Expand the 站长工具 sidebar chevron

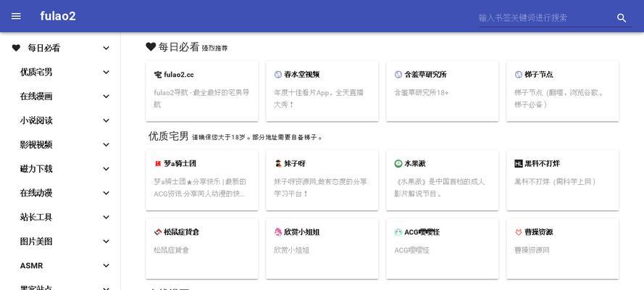(x=106, y=217)
